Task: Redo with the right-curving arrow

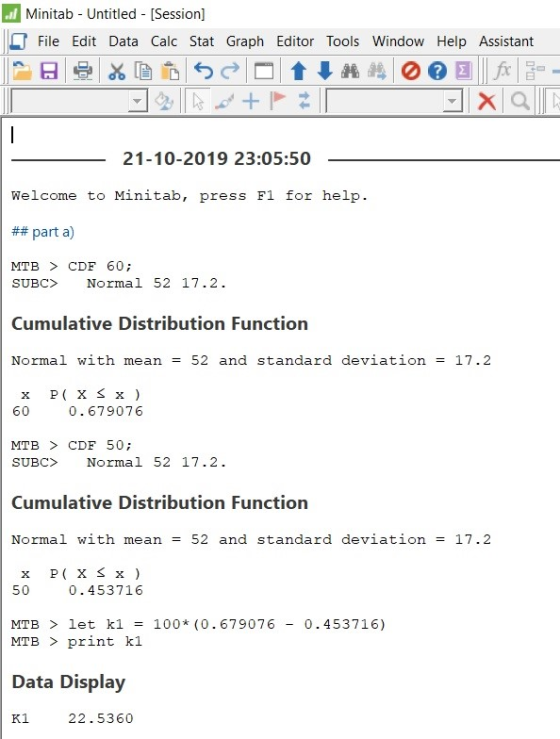Action: point(230,71)
